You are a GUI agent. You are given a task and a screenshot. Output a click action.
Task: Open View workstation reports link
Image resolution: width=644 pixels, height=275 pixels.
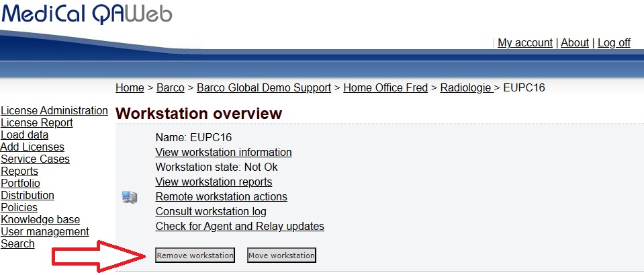pyautogui.click(x=214, y=182)
